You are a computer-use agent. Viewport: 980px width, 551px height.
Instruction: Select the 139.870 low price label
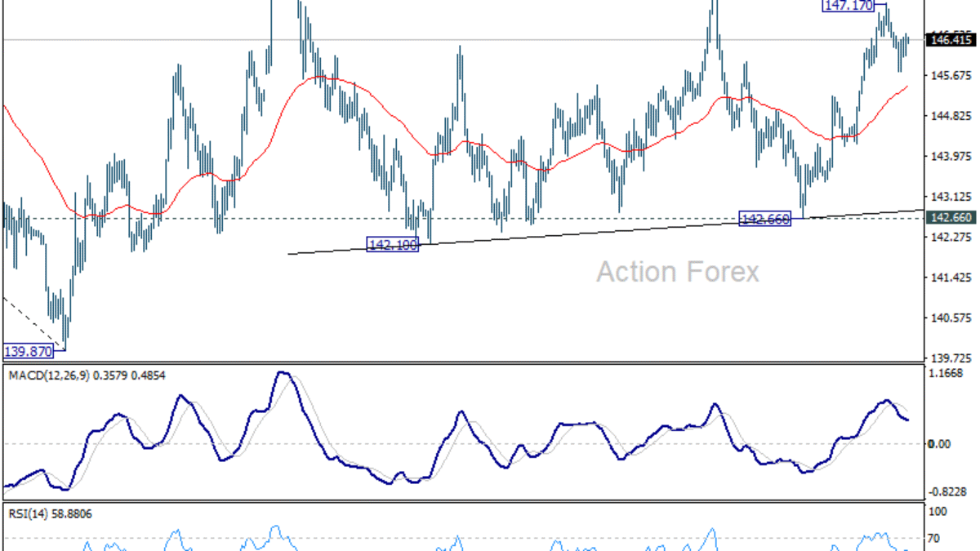[27, 351]
